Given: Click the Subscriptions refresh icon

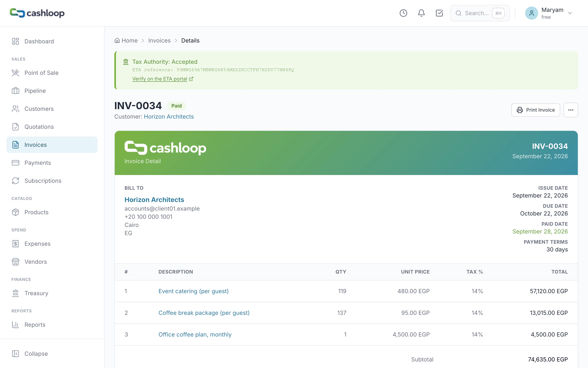Looking at the screenshot, I should pyautogui.click(x=16, y=181).
